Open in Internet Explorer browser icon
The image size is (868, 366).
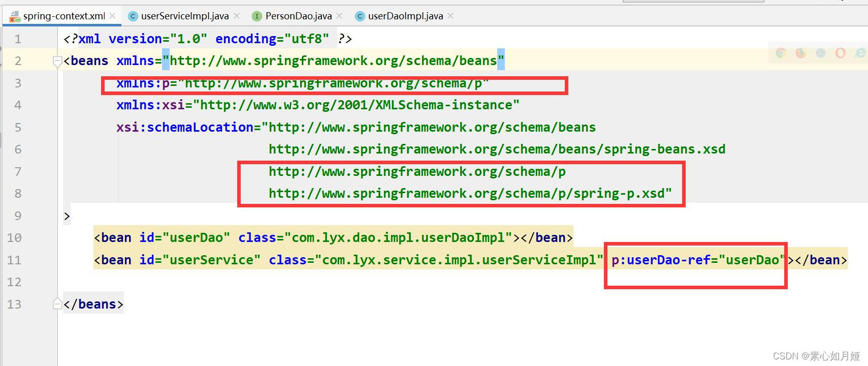(x=859, y=53)
